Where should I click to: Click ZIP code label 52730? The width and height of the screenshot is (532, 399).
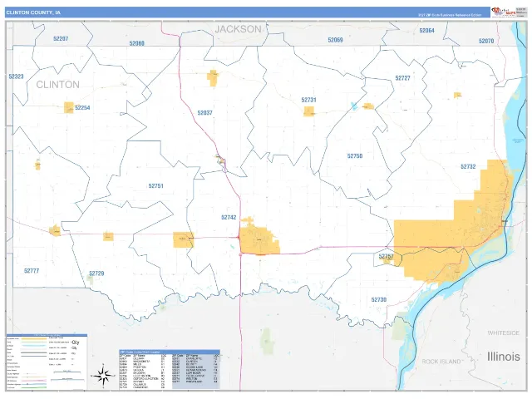click(379, 300)
